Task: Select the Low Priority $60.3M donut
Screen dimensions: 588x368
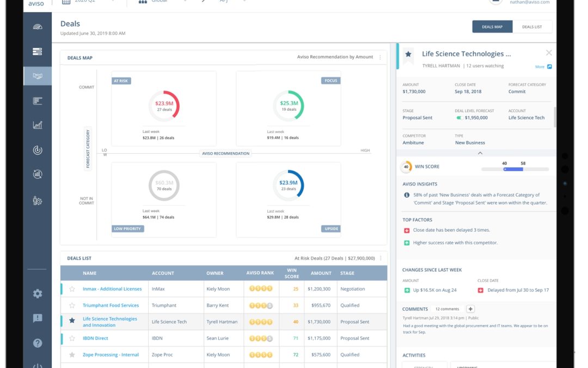Action: coord(164,185)
